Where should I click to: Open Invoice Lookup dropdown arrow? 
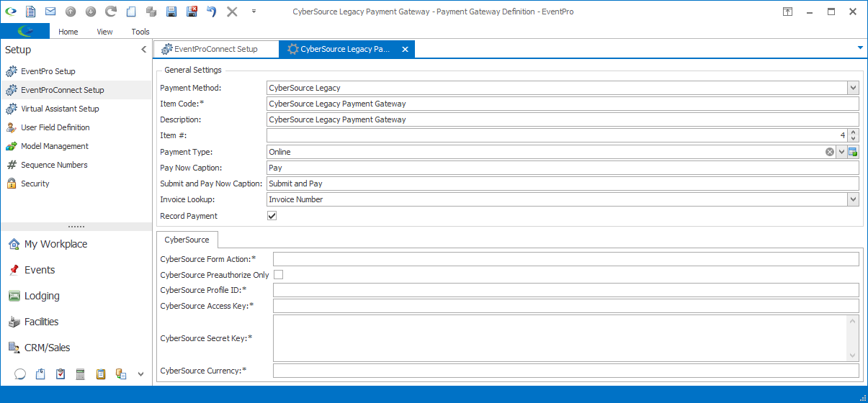pos(853,199)
